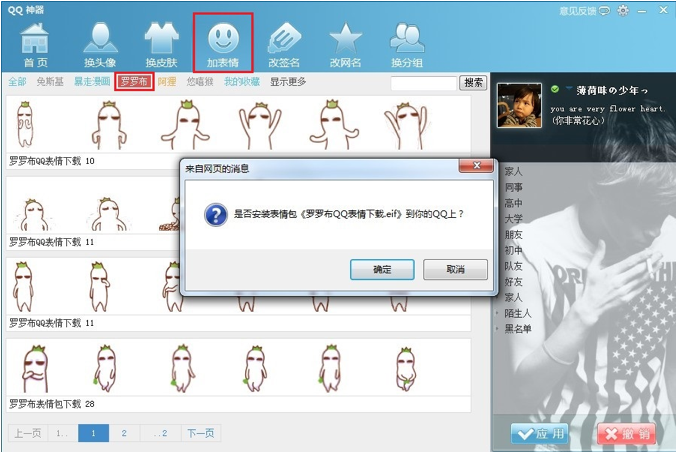Jump to page 2 in pagination

124,433
